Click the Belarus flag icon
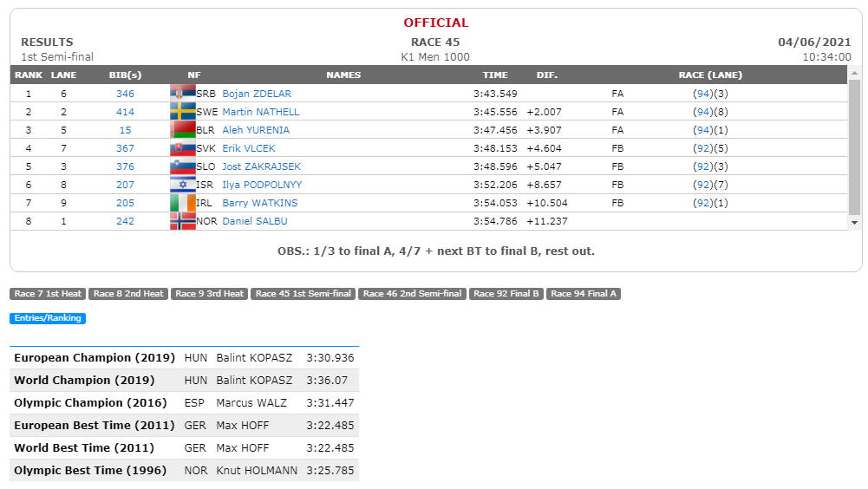 click(183, 129)
